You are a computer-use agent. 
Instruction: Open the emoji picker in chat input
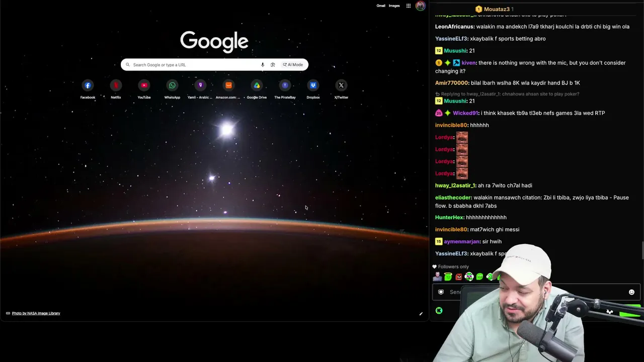pyautogui.click(x=631, y=292)
